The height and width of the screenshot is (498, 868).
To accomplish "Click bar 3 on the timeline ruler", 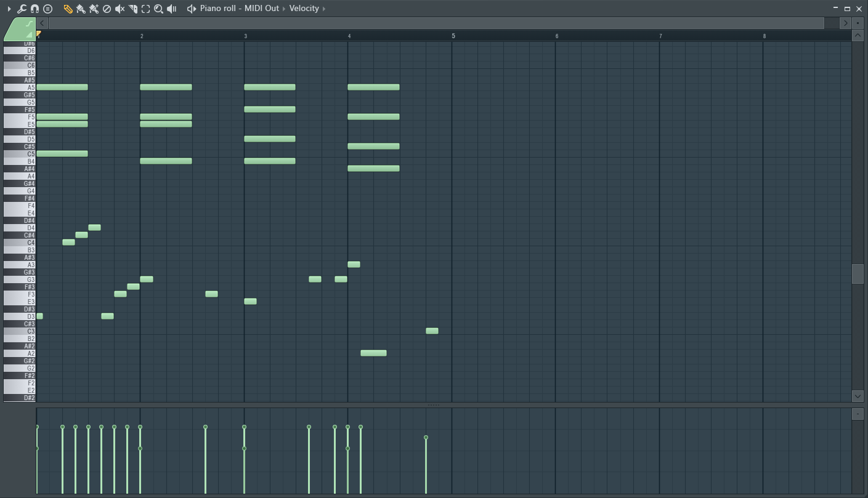I will coord(245,36).
